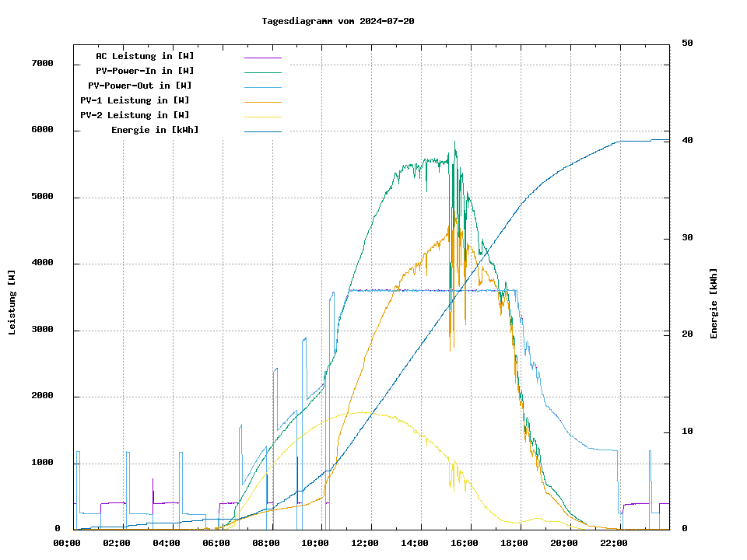Click the left axis title Leistung [W]

pos(12,303)
